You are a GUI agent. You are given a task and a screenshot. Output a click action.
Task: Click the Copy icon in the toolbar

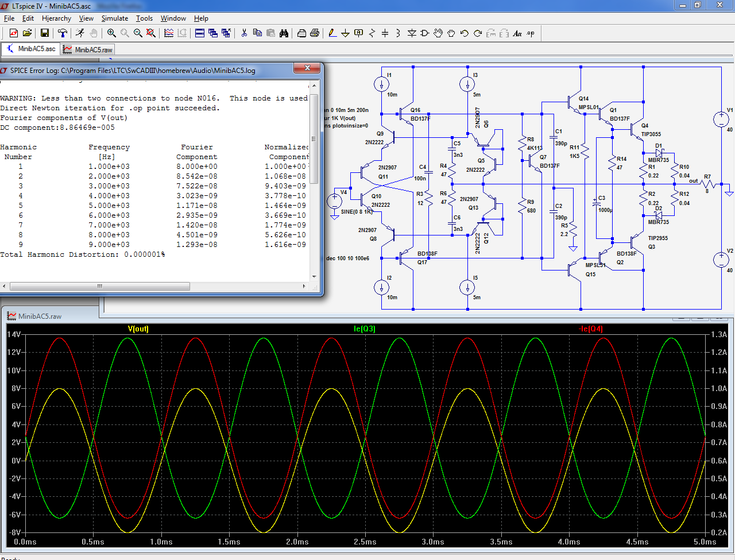257,33
